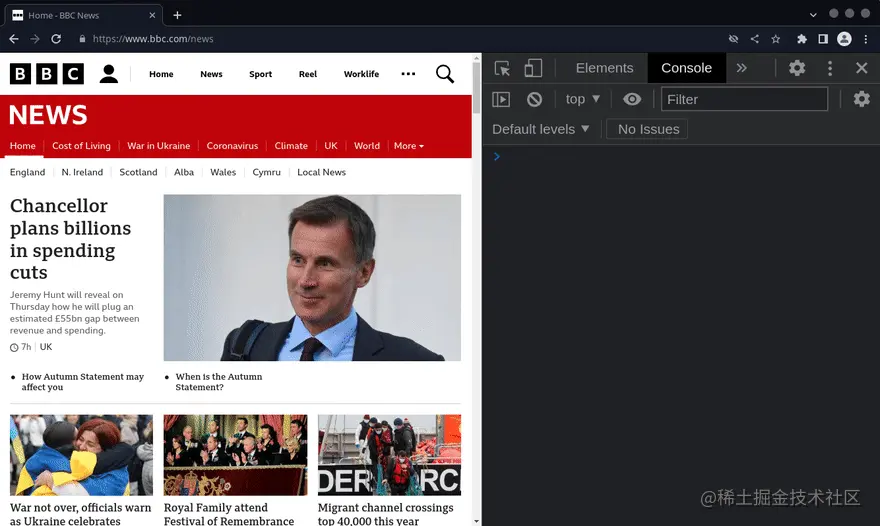880x526 pixels.
Task: Open DevTools settings gear
Action: point(797,68)
